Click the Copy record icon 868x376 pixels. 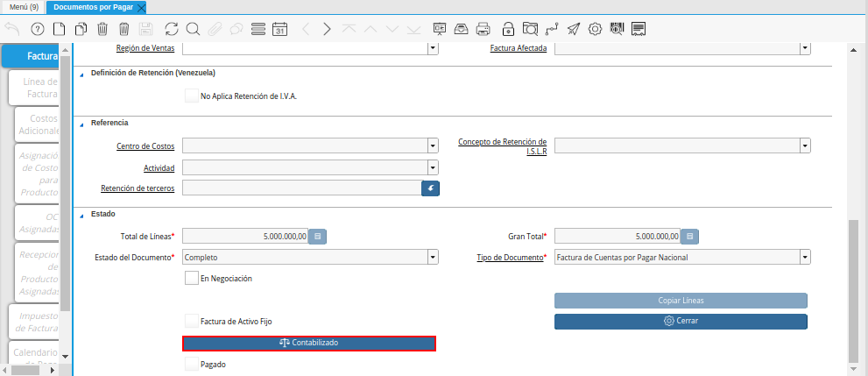[81, 29]
